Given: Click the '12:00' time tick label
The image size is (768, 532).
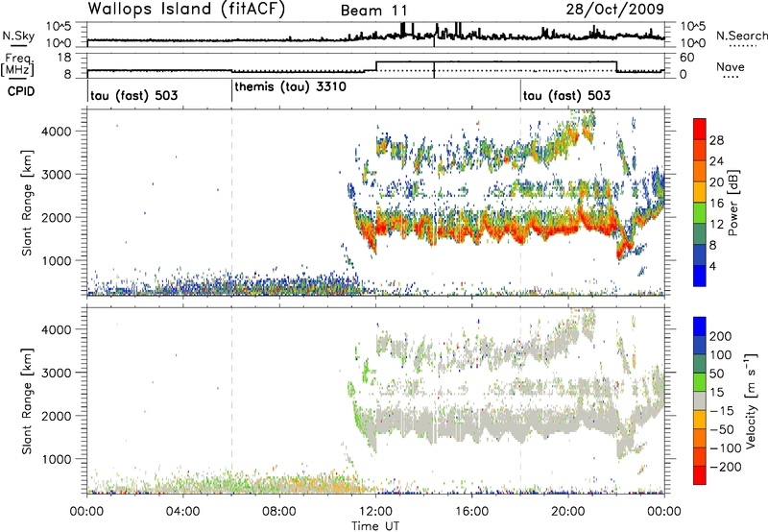Looking at the screenshot, I should 375,512.
